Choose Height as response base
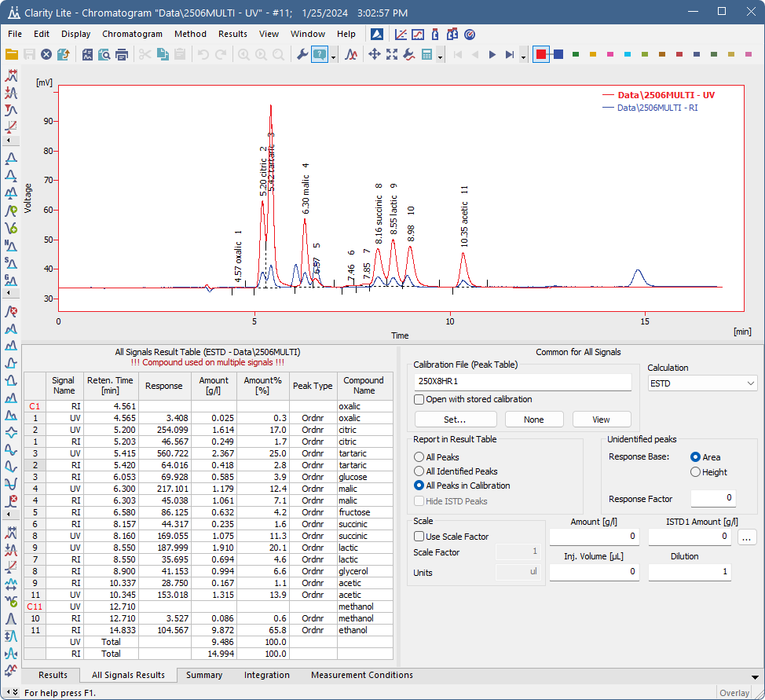 (695, 472)
